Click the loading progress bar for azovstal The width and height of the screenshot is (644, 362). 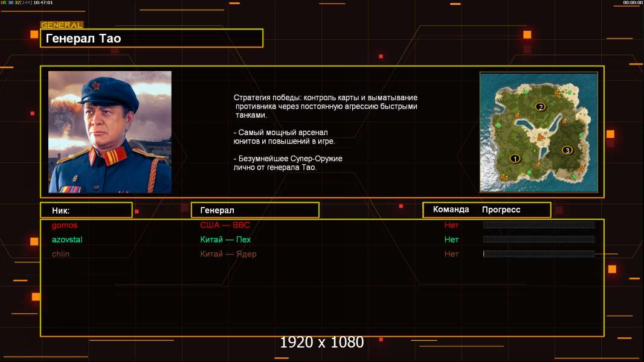click(539, 240)
